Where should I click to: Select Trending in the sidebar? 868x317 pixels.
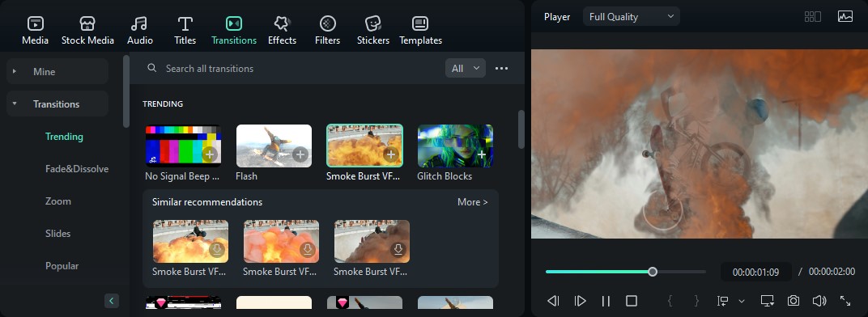pyautogui.click(x=64, y=137)
